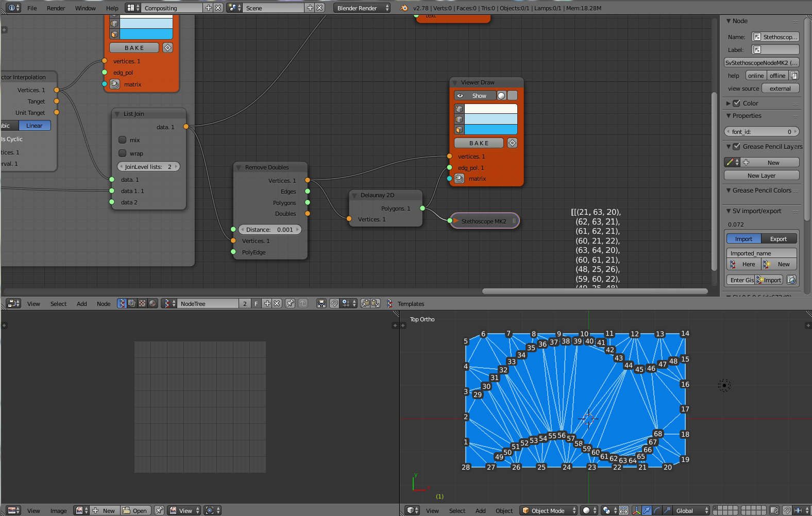Select the translate manipulator arrow icon
The width and height of the screenshot is (812, 516).
point(647,510)
